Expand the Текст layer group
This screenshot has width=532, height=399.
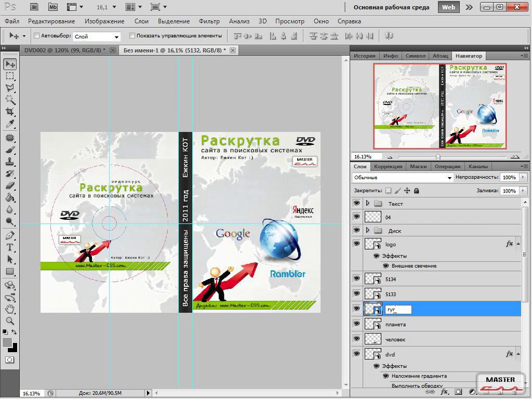368,204
